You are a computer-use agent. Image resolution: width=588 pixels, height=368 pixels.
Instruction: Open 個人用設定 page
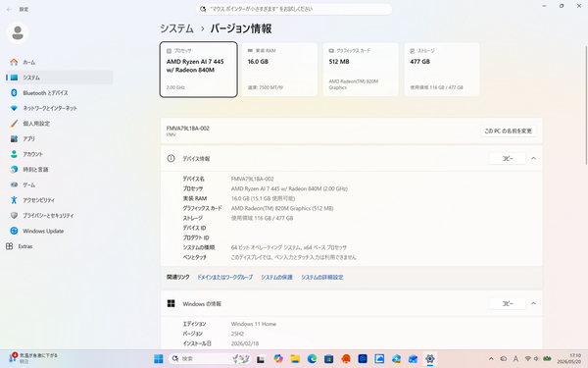[59, 124]
